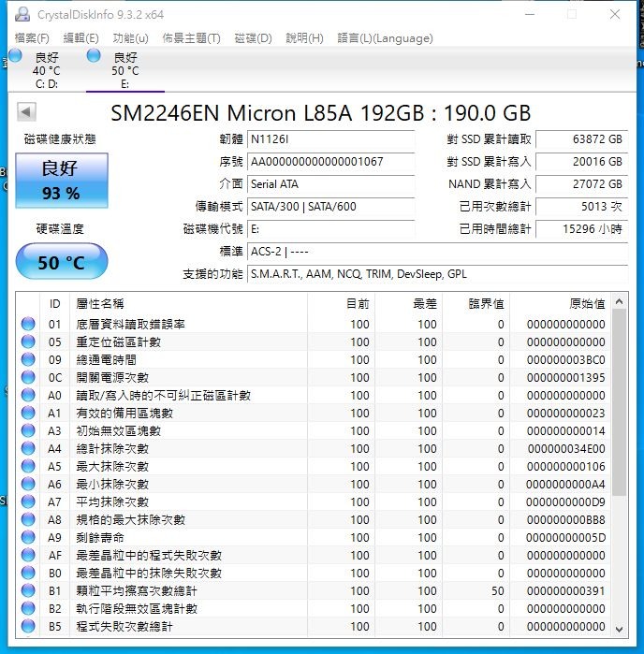Minimize the CrystalDiskInfo window
644x654 pixels.
tap(530, 14)
